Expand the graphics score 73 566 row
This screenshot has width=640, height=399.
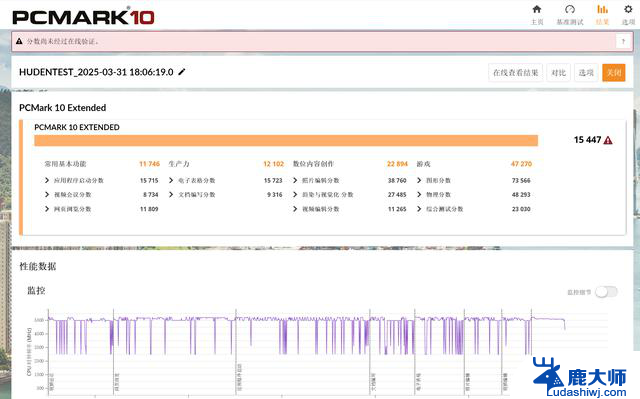coord(474,180)
